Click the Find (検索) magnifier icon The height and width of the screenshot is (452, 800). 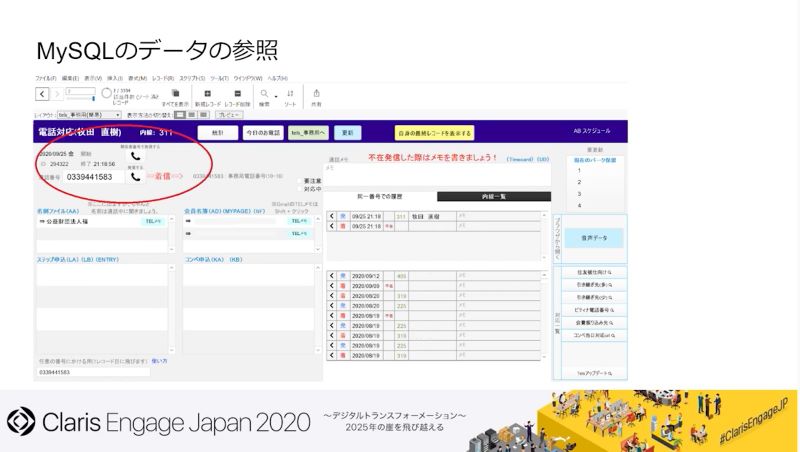pyautogui.click(x=264, y=93)
